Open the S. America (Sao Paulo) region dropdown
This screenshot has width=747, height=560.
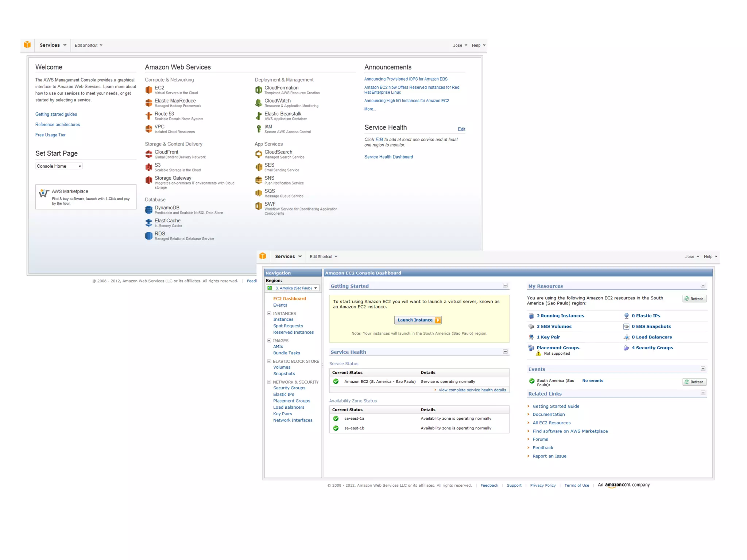click(293, 288)
